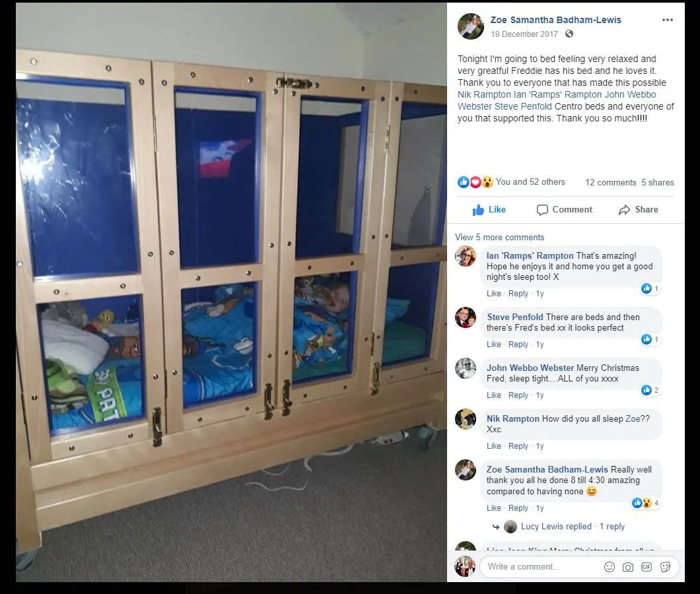Expand Lucy Lewis replied 1 reply

click(573, 527)
